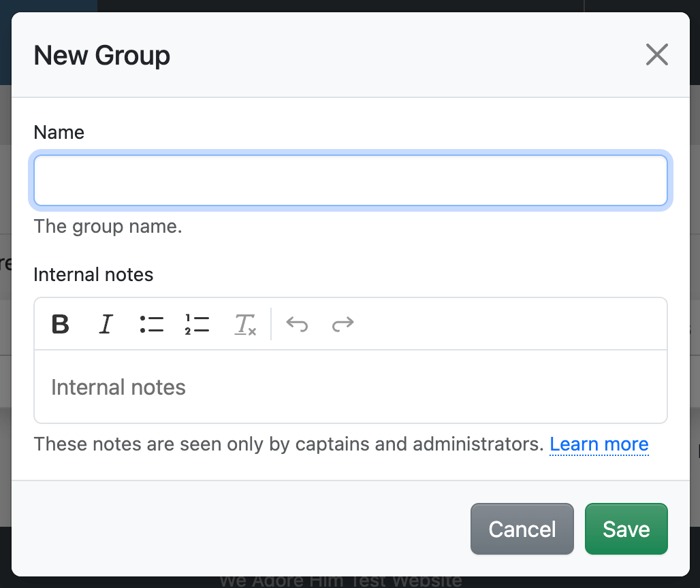Click the Internal notes label above the editor
Screen dimensions: 700x588
tap(93, 274)
